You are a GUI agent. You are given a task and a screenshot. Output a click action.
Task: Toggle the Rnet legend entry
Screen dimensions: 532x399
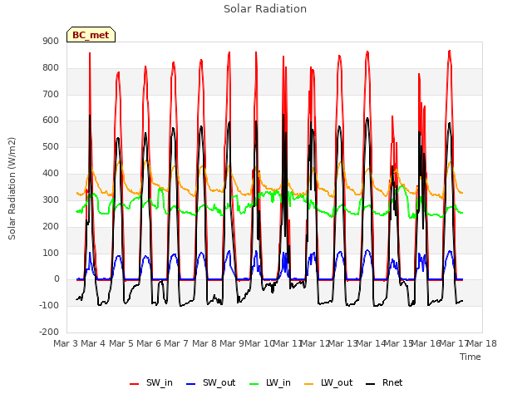(x=384, y=382)
